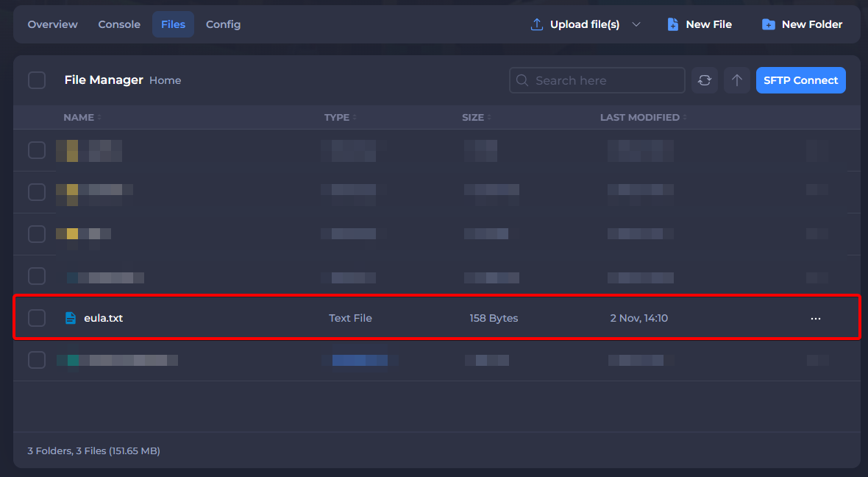Image resolution: width=868 pixels, height=477 pixels.
Task: Toggle the select-all checkbox beside File Manager
Action: [x=37, y=80]
